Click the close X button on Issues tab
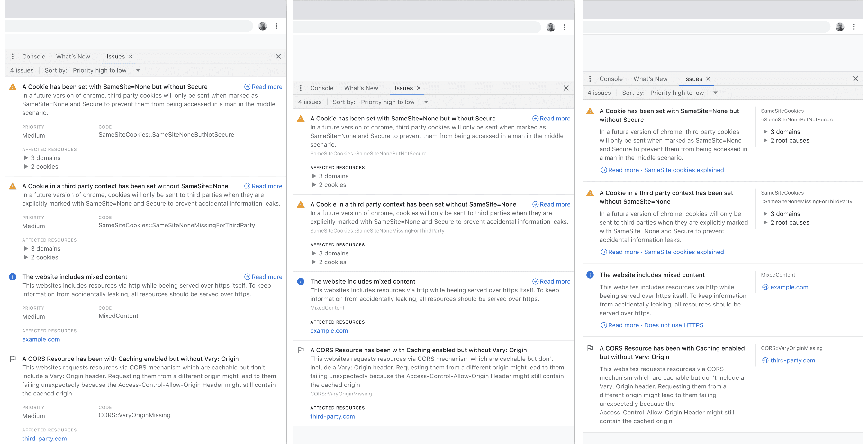This screenshot has height=444, width=868. tap(129, 56)
